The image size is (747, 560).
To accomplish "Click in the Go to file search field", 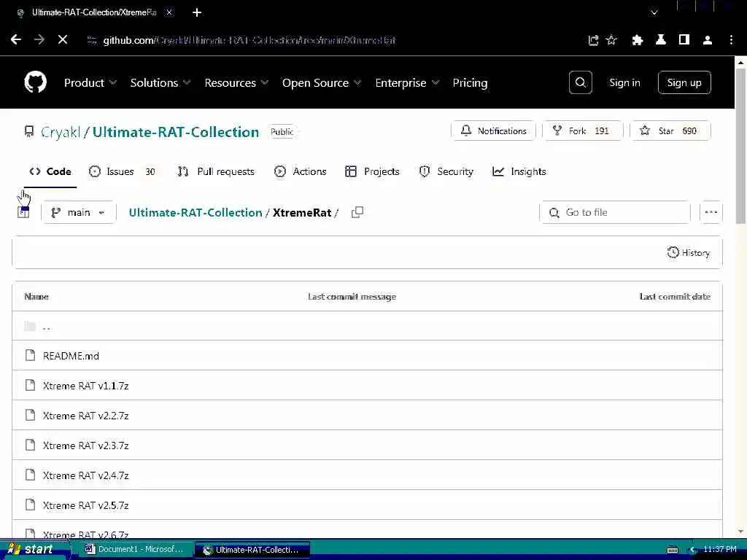I will pyautogui.click(x=615, y=212).
